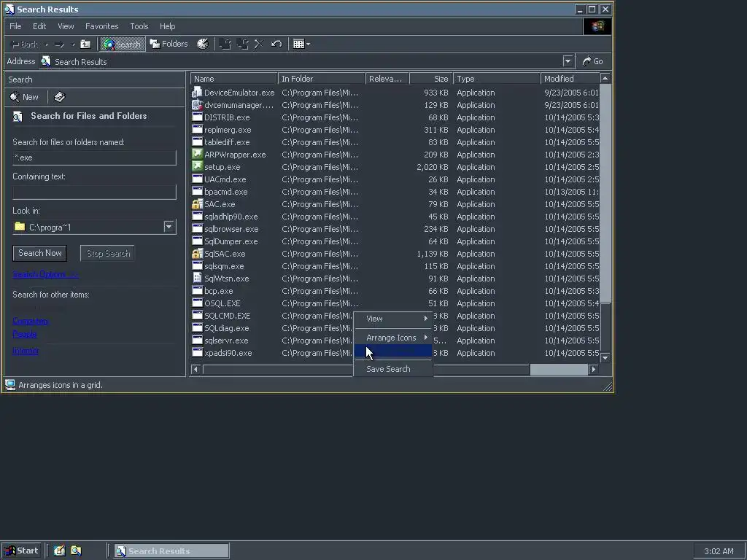This screenshot has width=747, height=560.
Task: Click second quick launch search icon on taskbar
Action: (76, 551)
